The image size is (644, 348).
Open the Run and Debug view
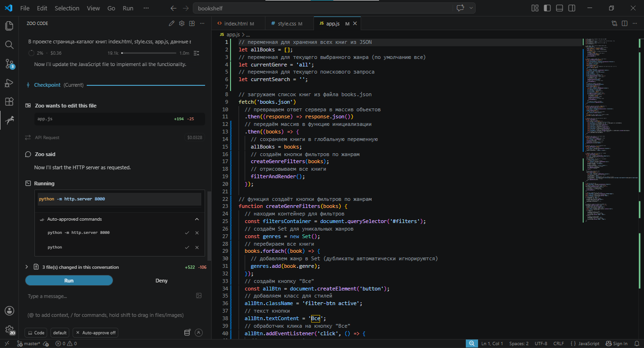9,83
